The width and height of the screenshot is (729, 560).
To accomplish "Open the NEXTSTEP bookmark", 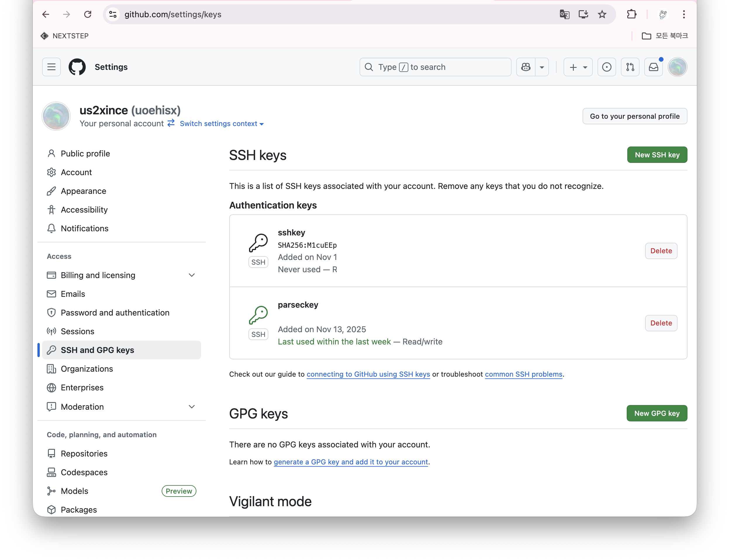I will 64,36.
